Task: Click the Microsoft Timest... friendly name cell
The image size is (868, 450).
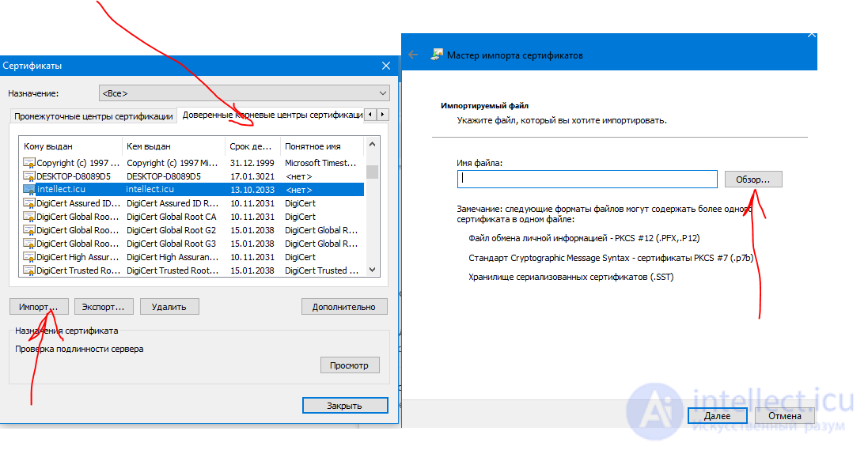Action: 320,163
